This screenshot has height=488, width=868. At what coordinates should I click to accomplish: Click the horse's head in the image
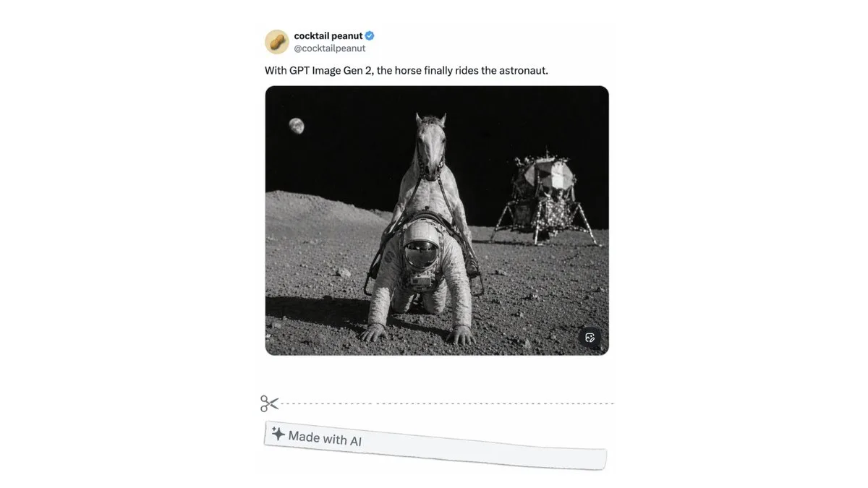click(431, 148)
